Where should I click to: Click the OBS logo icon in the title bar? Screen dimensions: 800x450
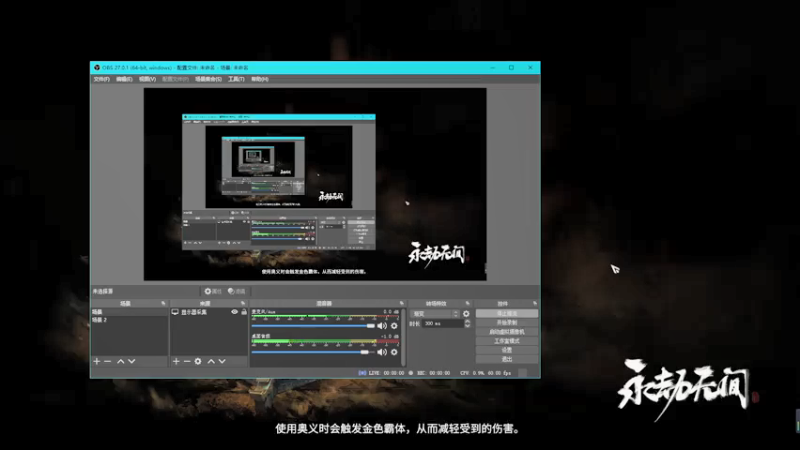click(97, 67)
